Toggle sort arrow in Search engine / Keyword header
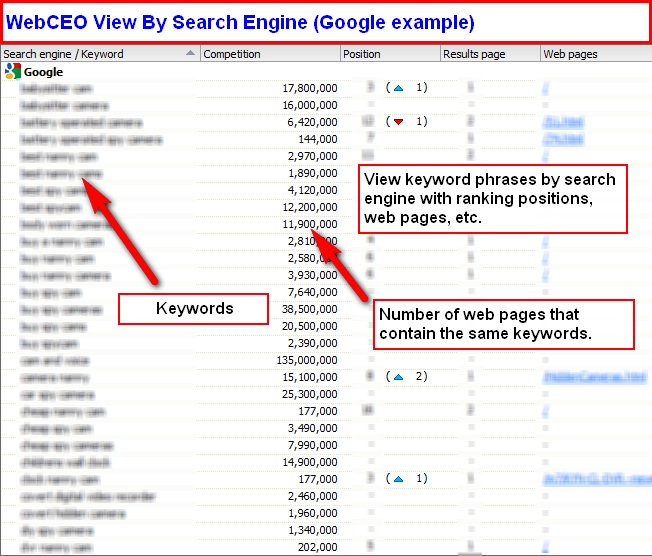The image size is (652, 556). [x=190, y=53]
